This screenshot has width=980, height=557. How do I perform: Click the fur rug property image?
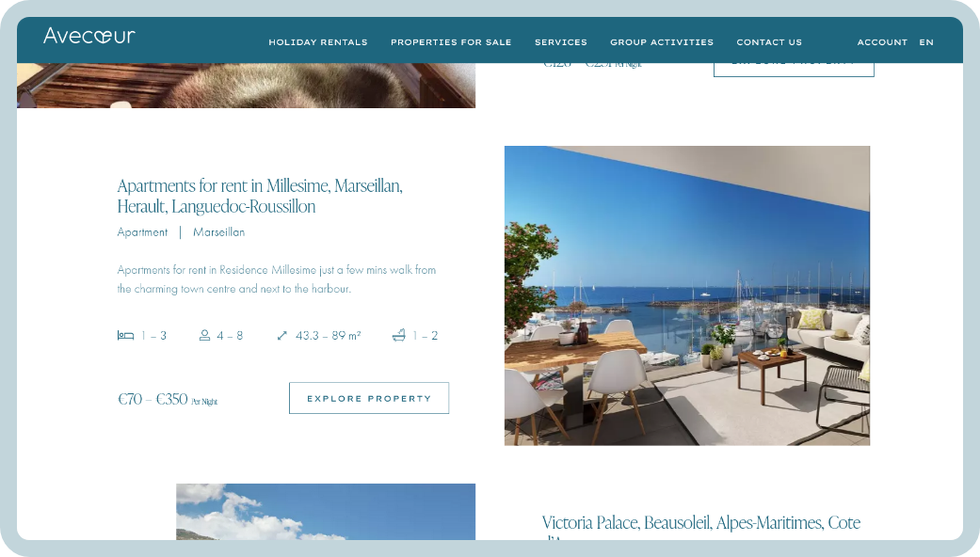click(x=247, y=86)
